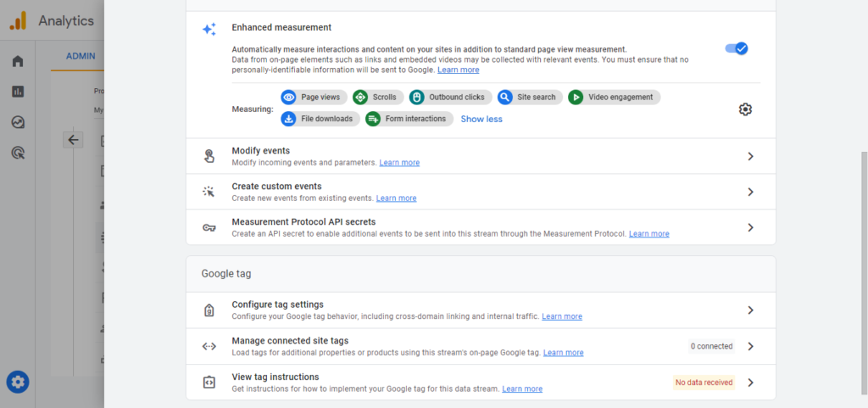Image resolution: width=868 pixels, height=408 pixels.
Task: Open Learn more for Measurement Protocol
Action: [648, 233]
